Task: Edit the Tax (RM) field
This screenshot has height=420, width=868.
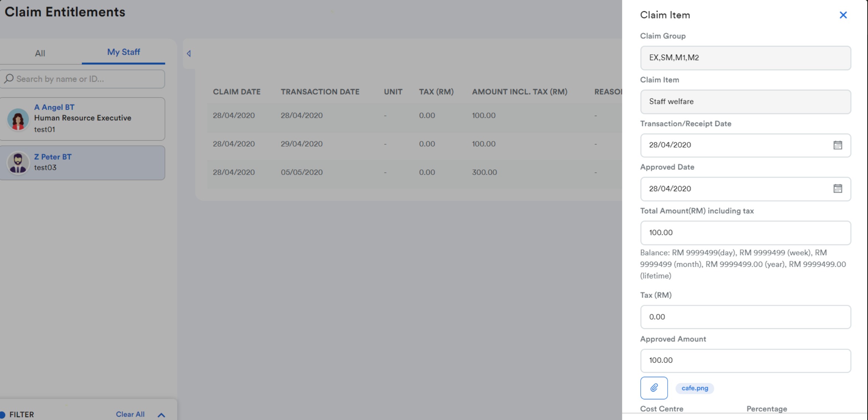Action: coord(745,317)
